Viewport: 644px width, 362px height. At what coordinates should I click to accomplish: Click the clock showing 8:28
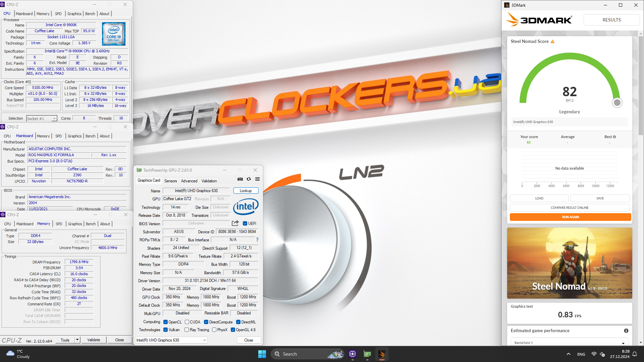pos(619,354)
